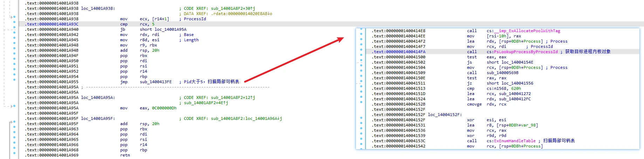The width and height of the screenshot is (644, 159).
Task: Select the '; Length' comment
Action: (189, 40)
